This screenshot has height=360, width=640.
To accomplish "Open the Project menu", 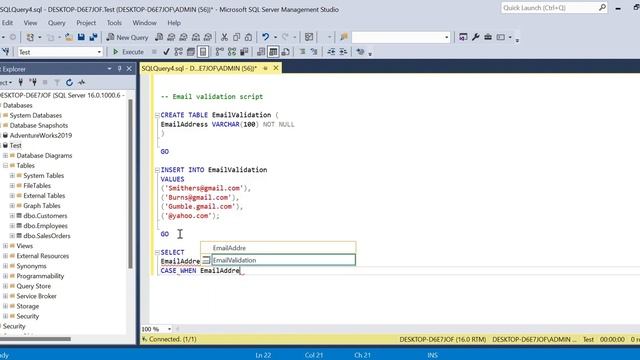I will coord(86,23).
